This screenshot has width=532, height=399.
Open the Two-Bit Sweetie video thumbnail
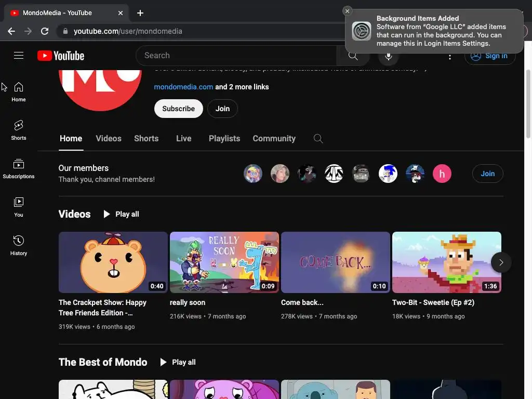(x=446, y=262)
